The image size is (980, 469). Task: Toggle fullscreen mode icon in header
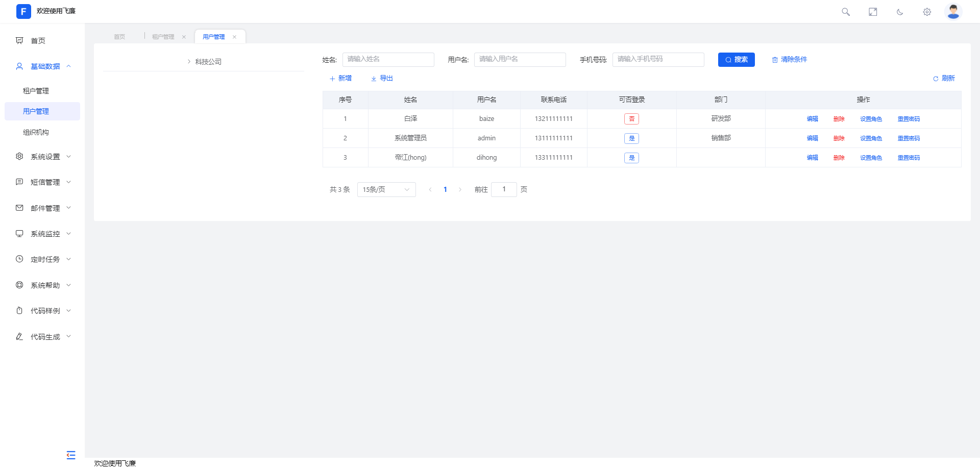click(x=873, y=12)
